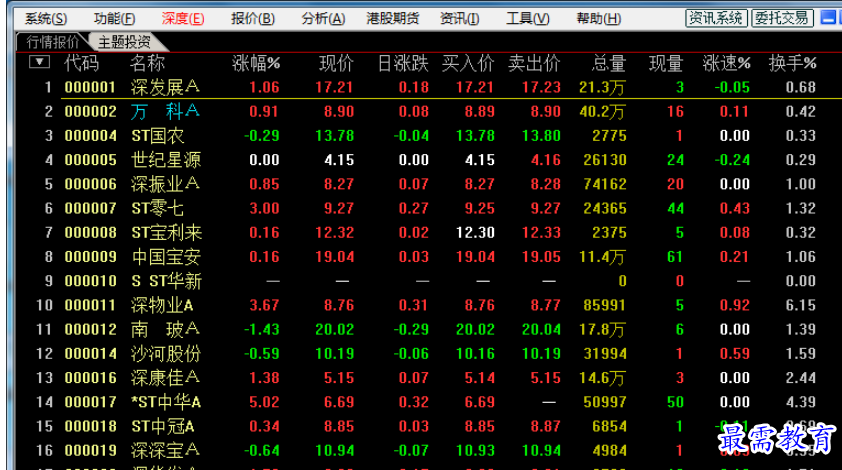Viewport: 842px width, 470px height.
Task: Open the 报价(B) menu
Action: [x=252, y=19]
